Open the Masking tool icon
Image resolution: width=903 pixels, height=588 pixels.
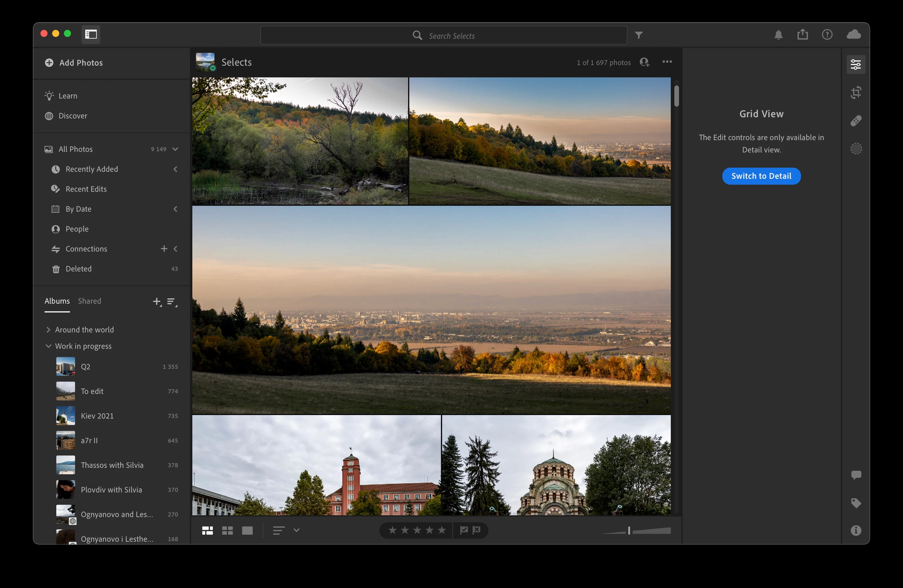click(856, 149)
